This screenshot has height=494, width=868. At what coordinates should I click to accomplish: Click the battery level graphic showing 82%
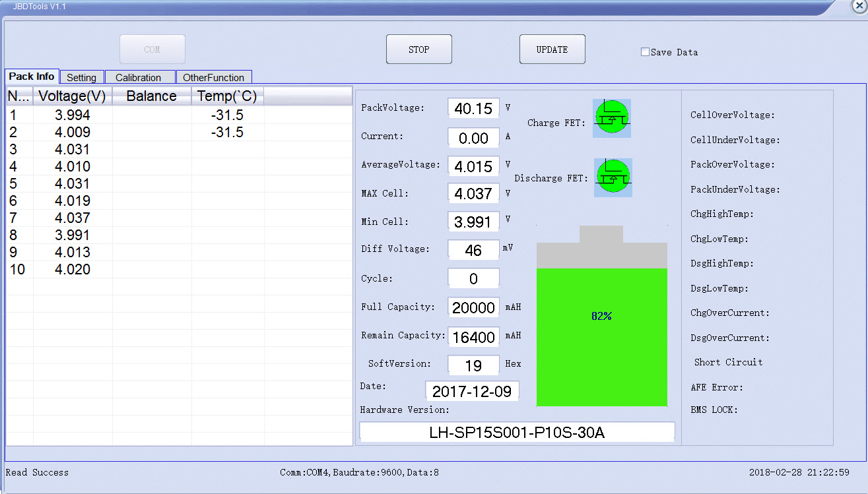click(602, 316)
